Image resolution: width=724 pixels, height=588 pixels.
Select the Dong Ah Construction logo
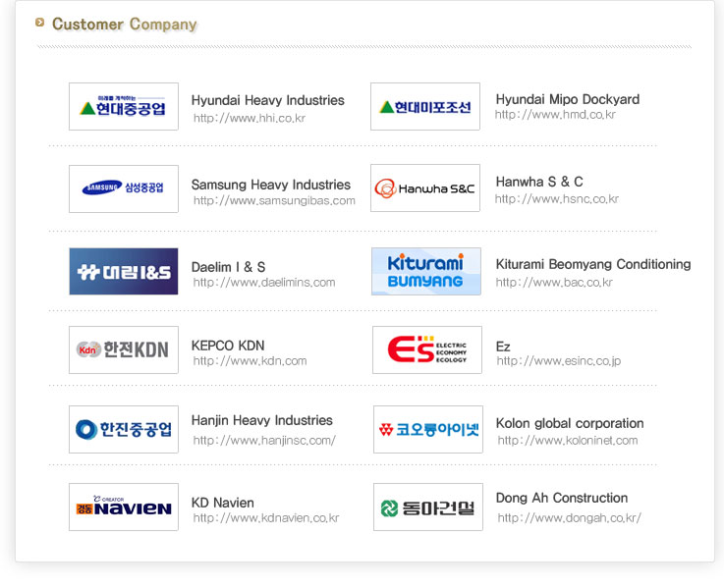tap(428, 507)
